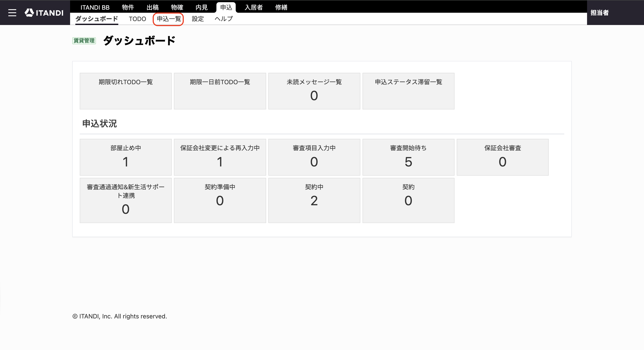Select the 申込 tab
The image size is (644, 350).
coord(226,7)
